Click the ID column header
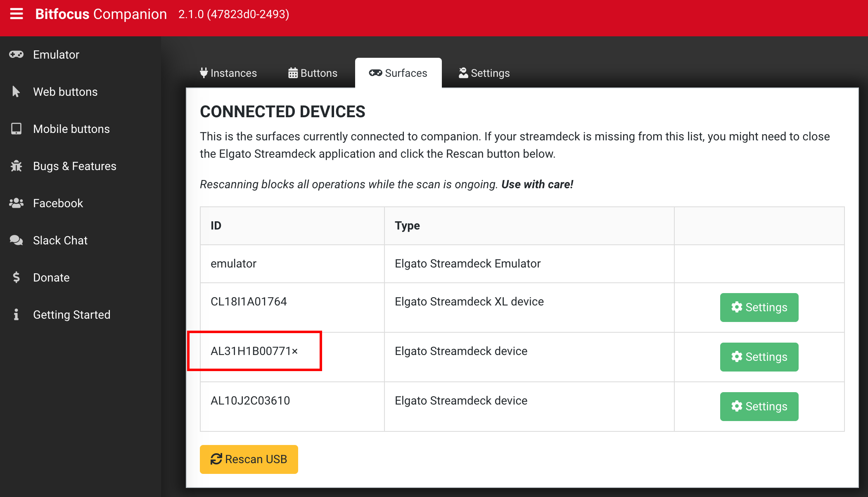The height and width of the screenshot is (497, 868). 292,226
